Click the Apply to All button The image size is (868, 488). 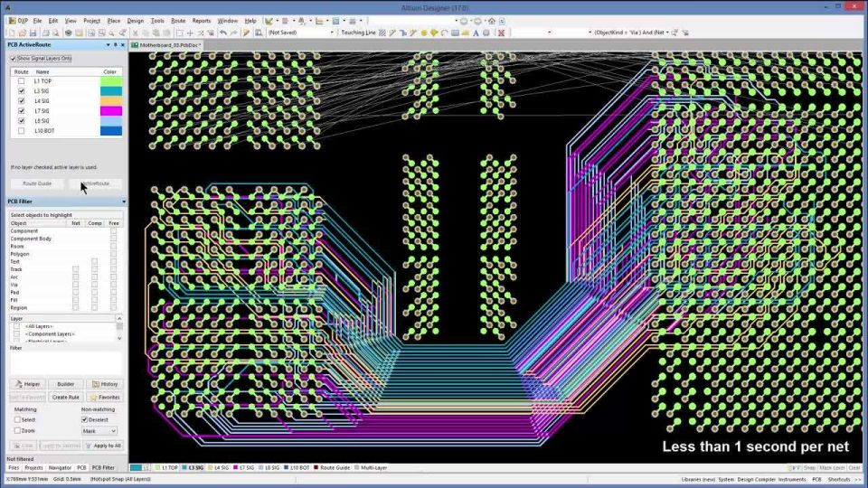coord(103,446)
